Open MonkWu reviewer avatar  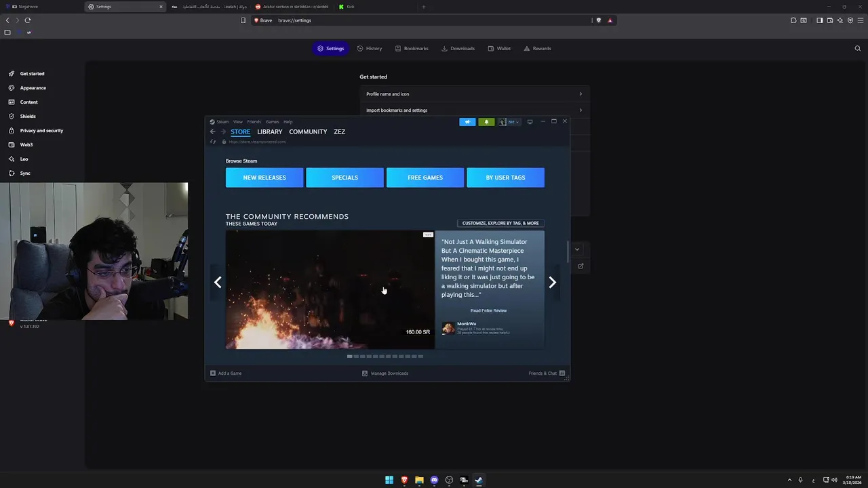(x=448, y=328)
